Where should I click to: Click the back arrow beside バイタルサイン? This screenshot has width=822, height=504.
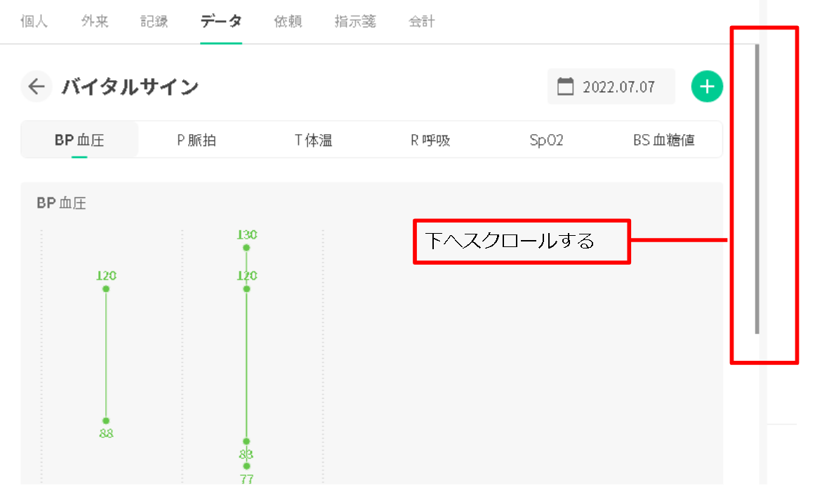click(37, 87)
